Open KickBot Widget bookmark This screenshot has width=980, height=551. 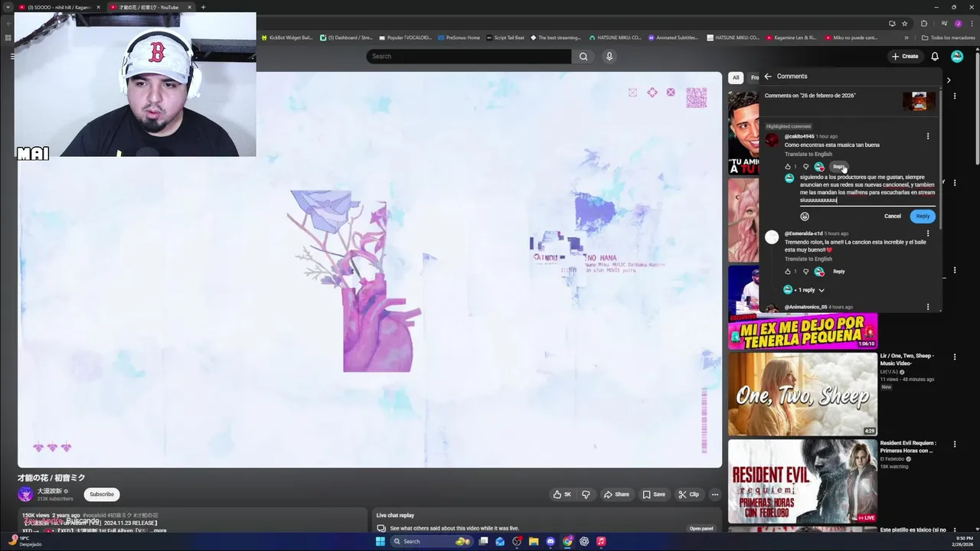pyautogui.click(x=287, y=37)
